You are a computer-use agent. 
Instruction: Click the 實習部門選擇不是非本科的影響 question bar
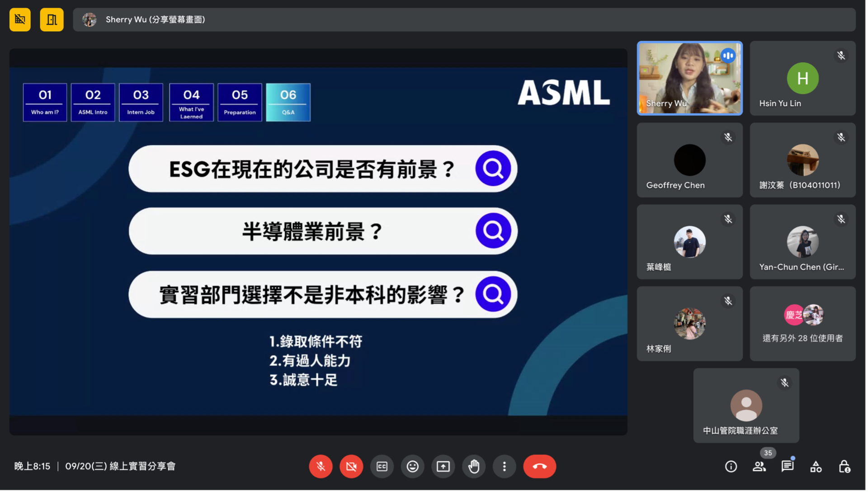click(x=324, y=295)
